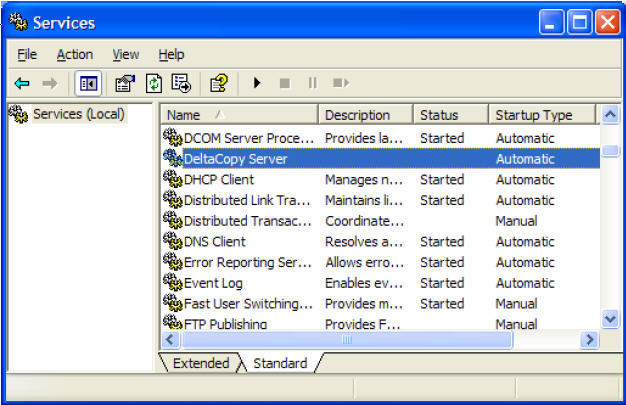
Task: Open the View menu
Action: (x=126, y=54)
